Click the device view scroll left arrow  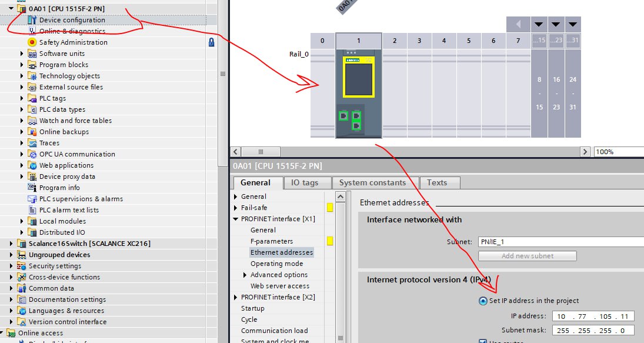click(236, 152)
